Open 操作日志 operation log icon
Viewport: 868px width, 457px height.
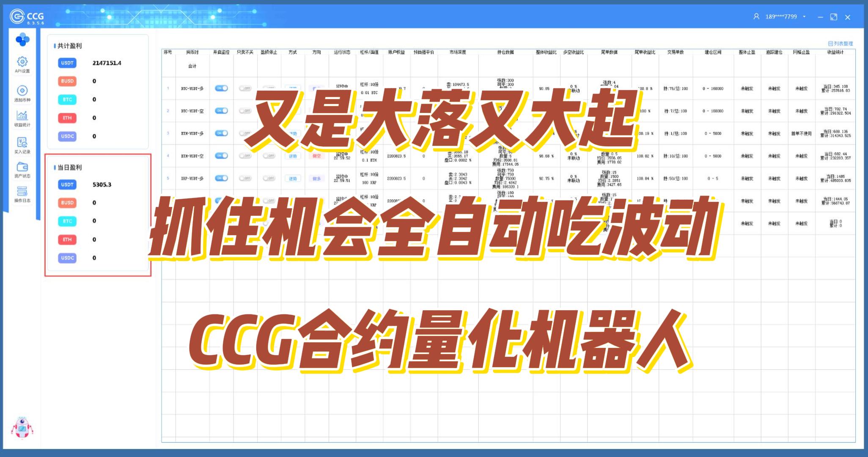[x=22, y=193]
